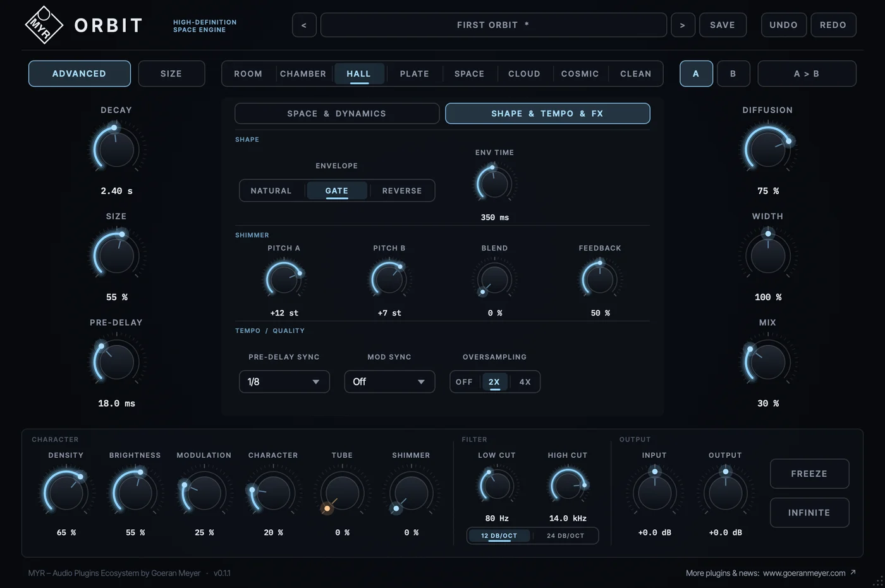Click the Low Cut knob
This screenshot has height=588, width=885.
tap(497, 486)
